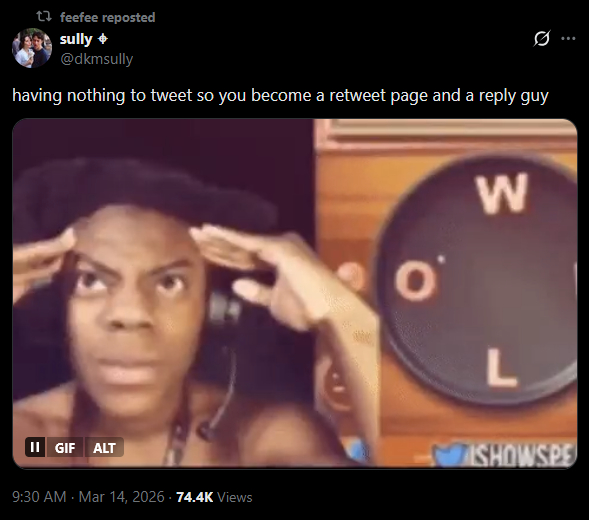Viewport: 589px width, 520px height.
Task: View the 74.4K Views analytics
Action: point(214,497)
